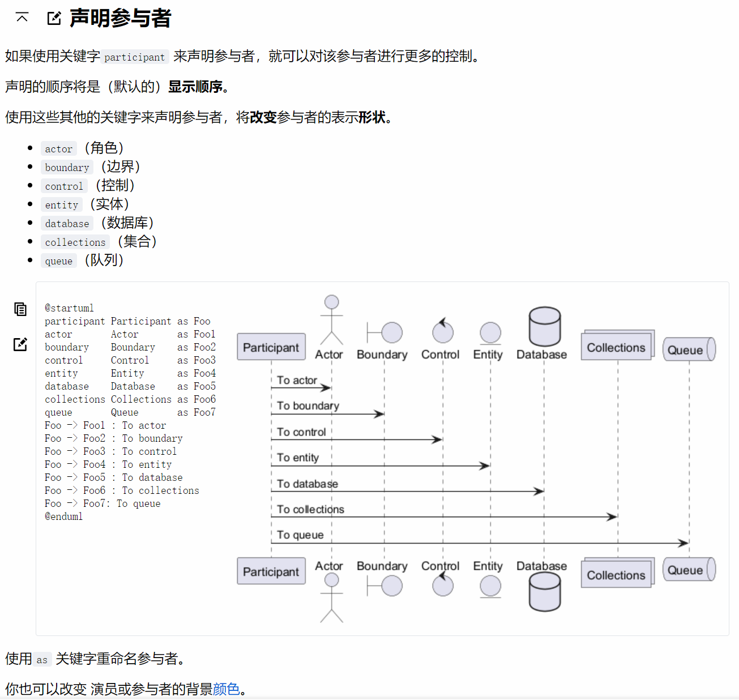Click the 'queue' keyword in the bullet list

tap(59, 261)
